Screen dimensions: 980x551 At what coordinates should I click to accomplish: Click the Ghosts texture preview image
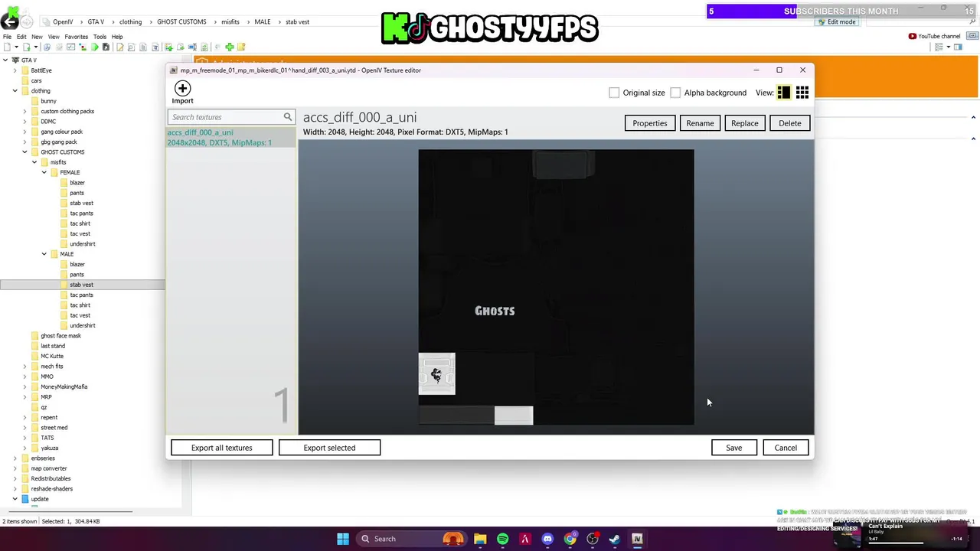pos(556,287)
